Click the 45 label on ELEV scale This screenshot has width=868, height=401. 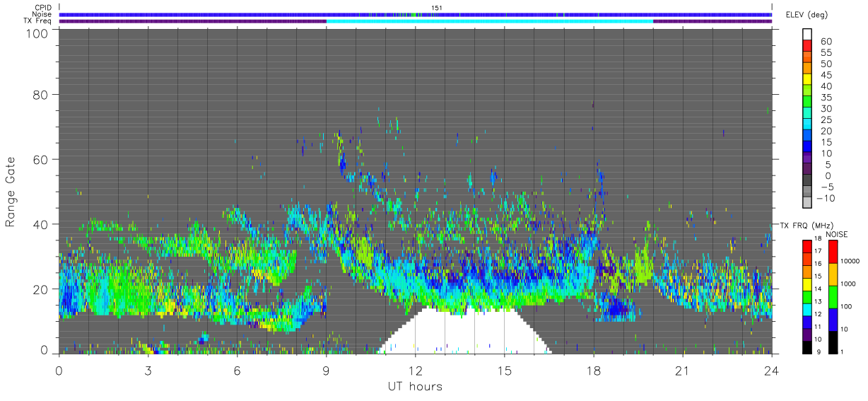click(825, 75)
